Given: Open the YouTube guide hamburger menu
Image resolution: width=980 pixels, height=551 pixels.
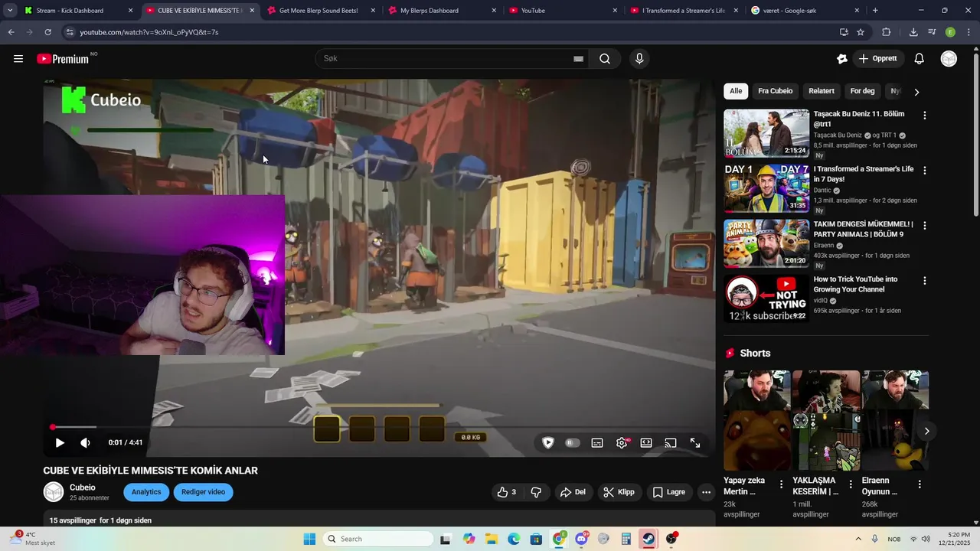Looking at the screenshot, I should click(x=18, y=59).
